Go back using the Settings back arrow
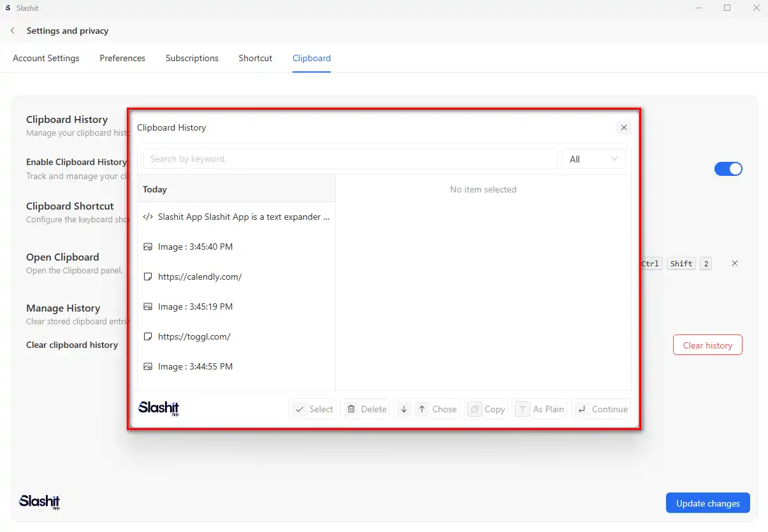 click(13, 31)
